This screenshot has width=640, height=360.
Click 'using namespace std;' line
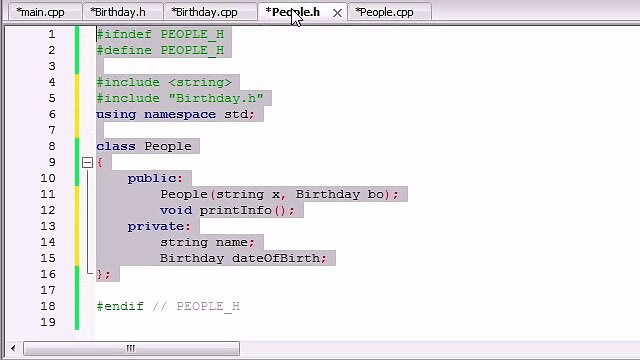176,114
